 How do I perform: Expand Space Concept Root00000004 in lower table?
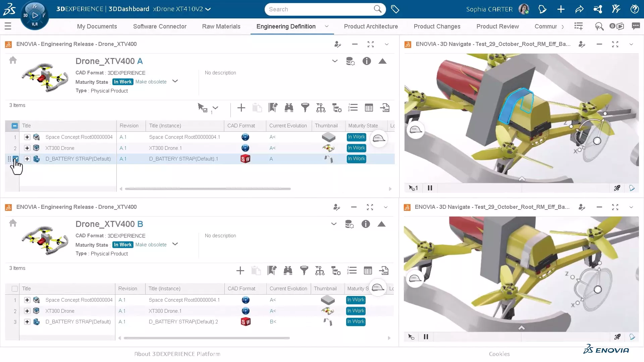[27, 300]
